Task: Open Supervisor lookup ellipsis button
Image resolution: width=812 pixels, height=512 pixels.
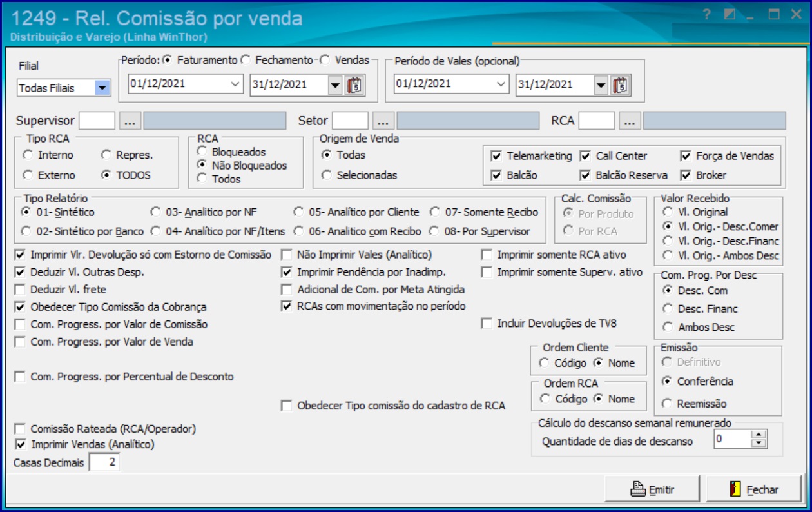Action: pyautogui.click(x=130, y=121)
